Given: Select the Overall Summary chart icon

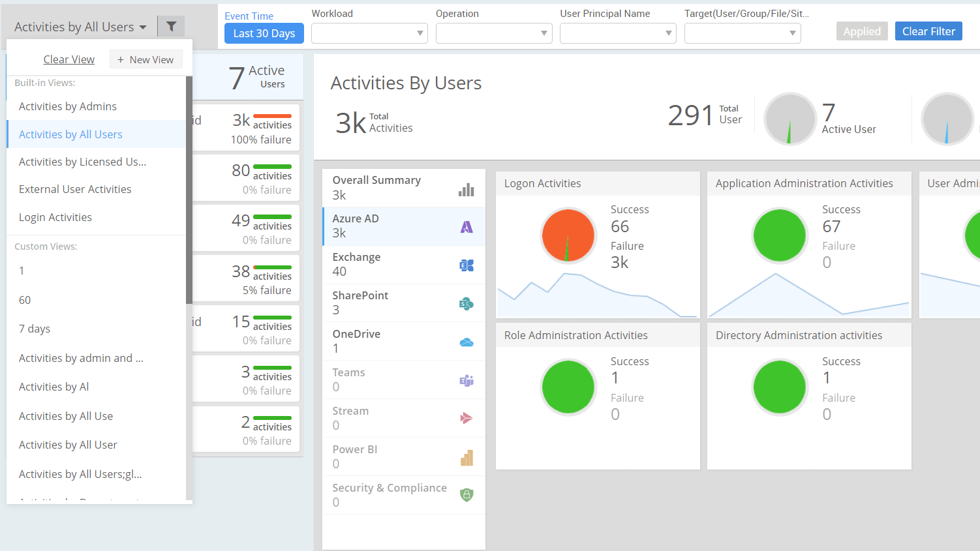Looking at the screenshot, I should coord(466,188).
